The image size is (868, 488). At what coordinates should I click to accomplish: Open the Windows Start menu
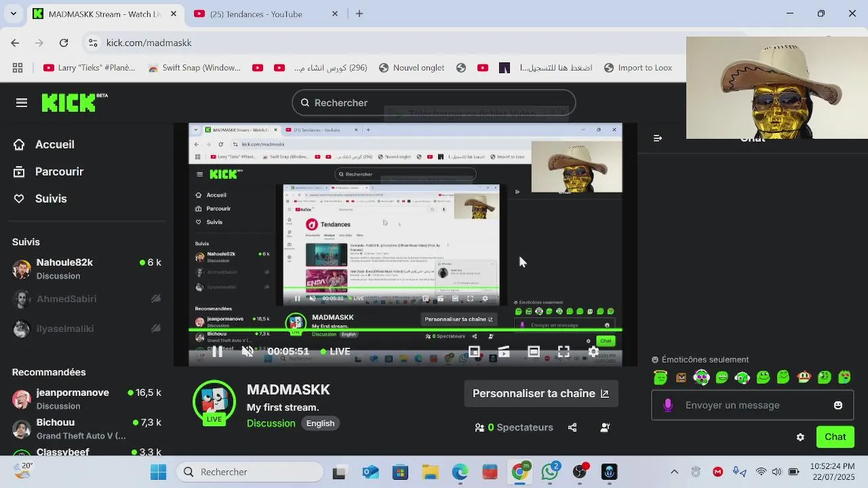[x=158, y=472]
